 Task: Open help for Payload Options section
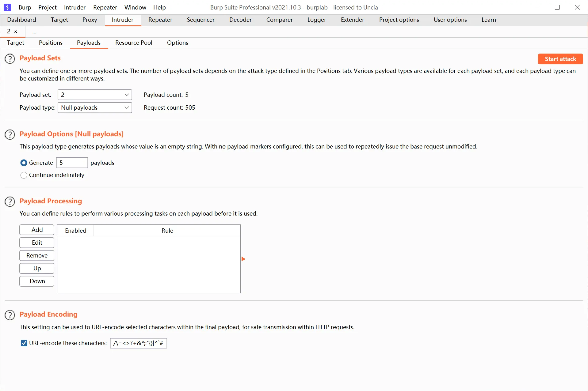pos(10,134)
